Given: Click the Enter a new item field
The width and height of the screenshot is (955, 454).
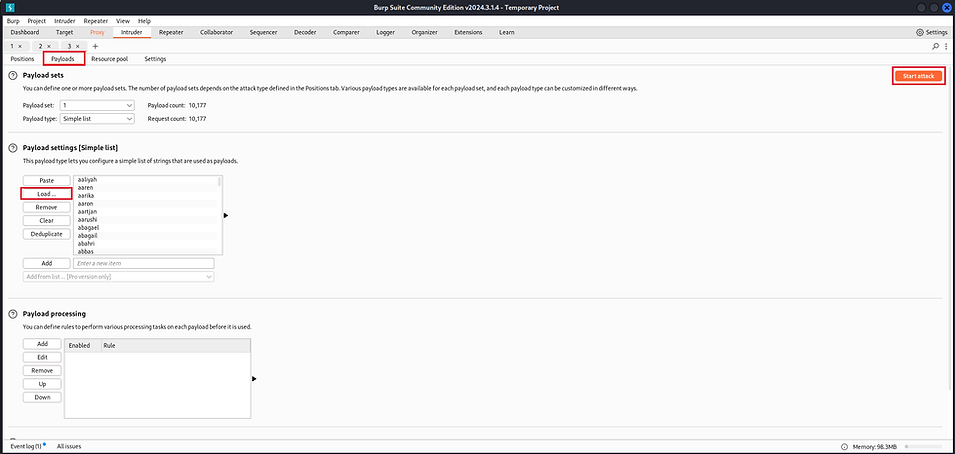Looking at the screenshot, I should pyautogui.click(x=144, y=263).
